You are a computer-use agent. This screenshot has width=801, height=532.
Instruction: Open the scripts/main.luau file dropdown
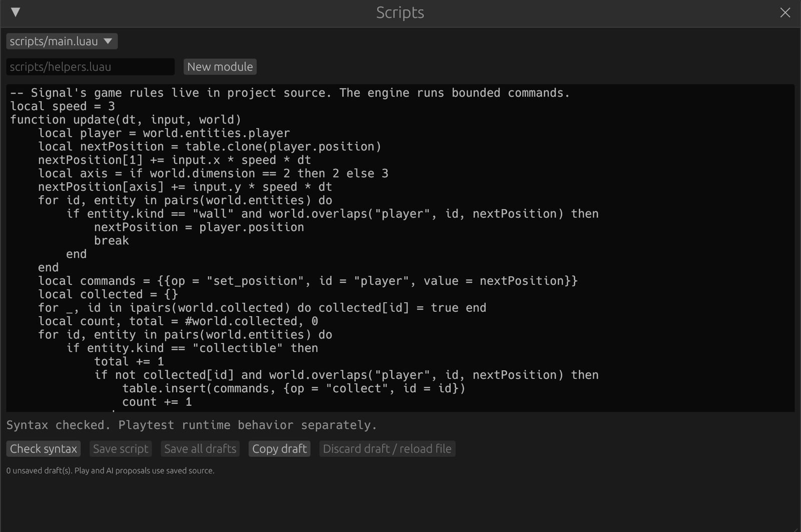(62, 41)
